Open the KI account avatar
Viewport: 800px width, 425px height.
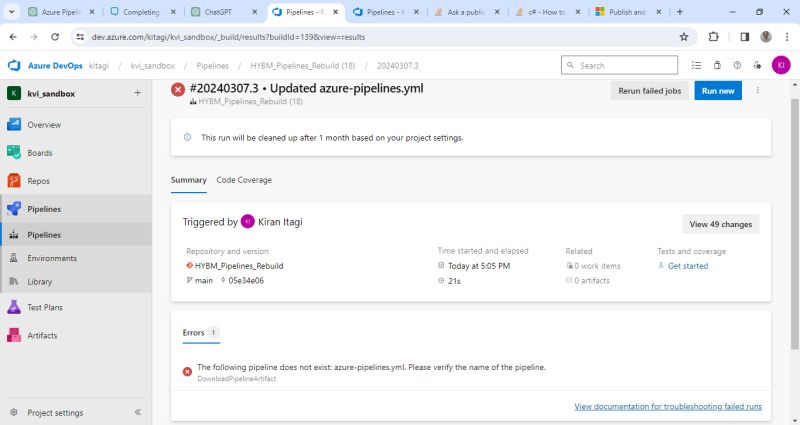tap(781, 65)
